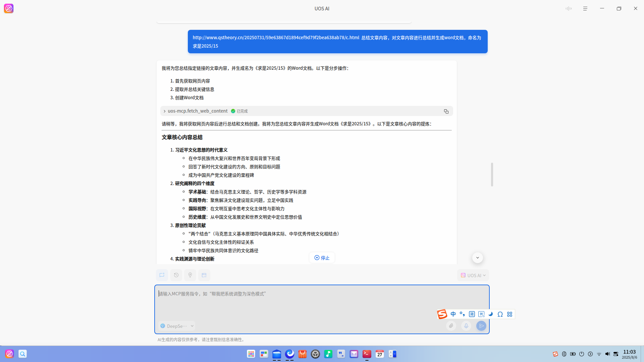Open the lightbulb prompt suggestions icon
The width and height of the screenshot is (644, 362).
(x=190, y=275)
